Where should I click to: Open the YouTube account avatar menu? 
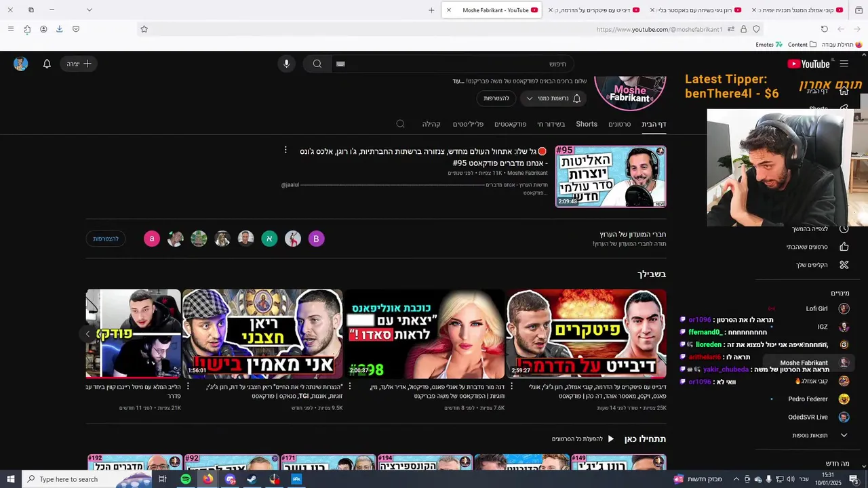[x=21, y=64]
